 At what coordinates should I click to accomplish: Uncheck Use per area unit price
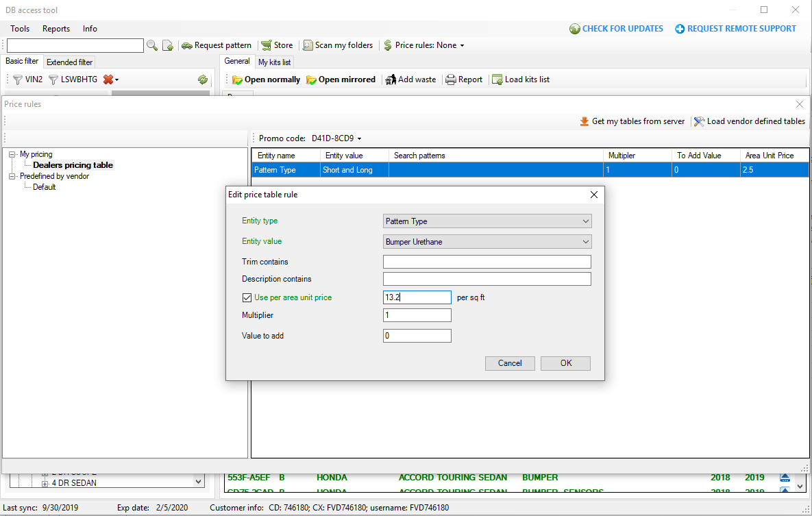247,297
